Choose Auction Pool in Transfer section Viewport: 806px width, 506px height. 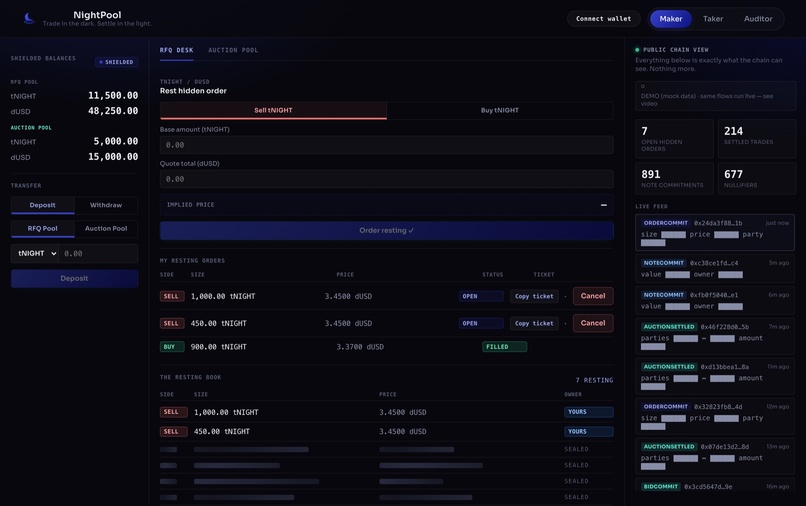106,228
